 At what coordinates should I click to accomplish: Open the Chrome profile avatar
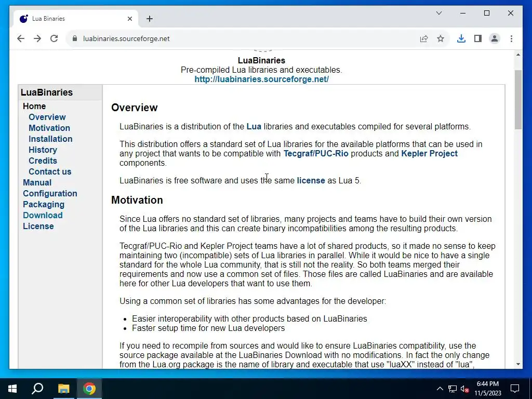coord(495,38)
